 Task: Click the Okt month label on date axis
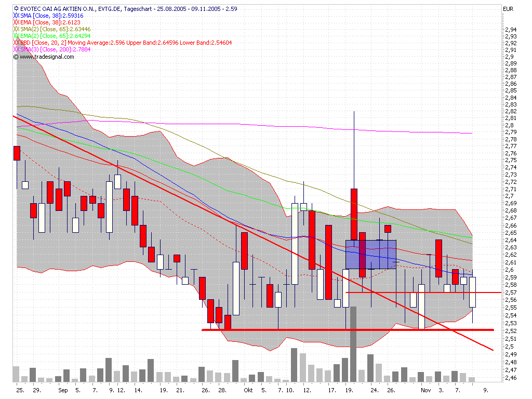[248, 390]
